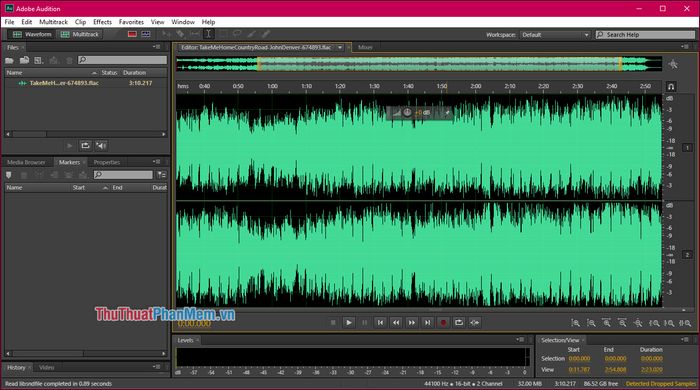Adjust the HUD volume knob over waveform

[407, 112]
